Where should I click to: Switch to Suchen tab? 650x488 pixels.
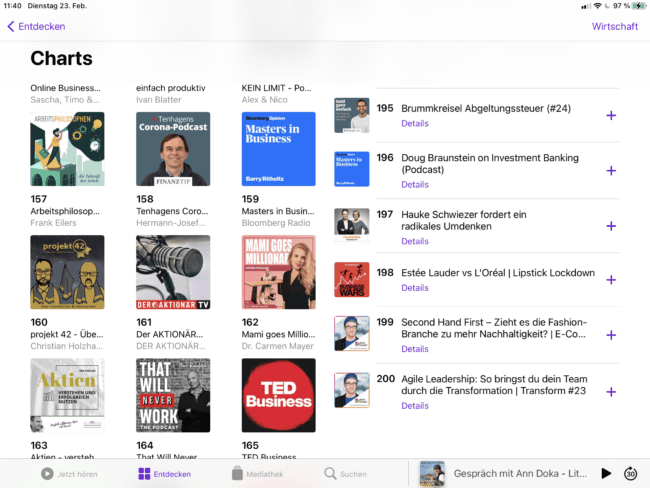(x=345, y=474)
